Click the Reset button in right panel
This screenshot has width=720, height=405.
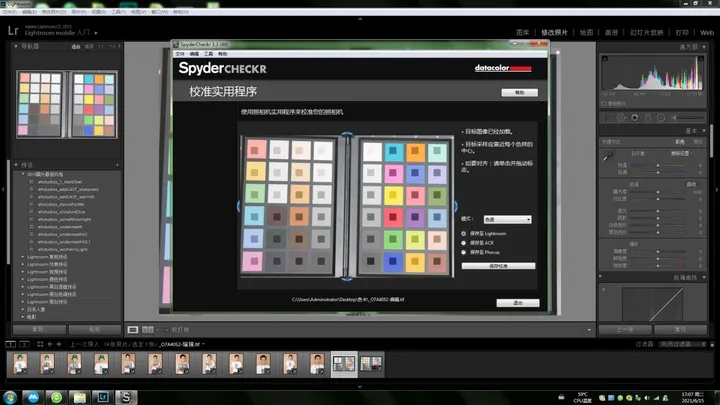point(680,330)
